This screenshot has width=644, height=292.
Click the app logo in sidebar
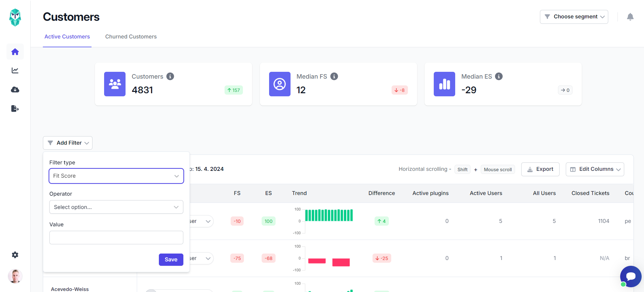click(x=15, y=17)
